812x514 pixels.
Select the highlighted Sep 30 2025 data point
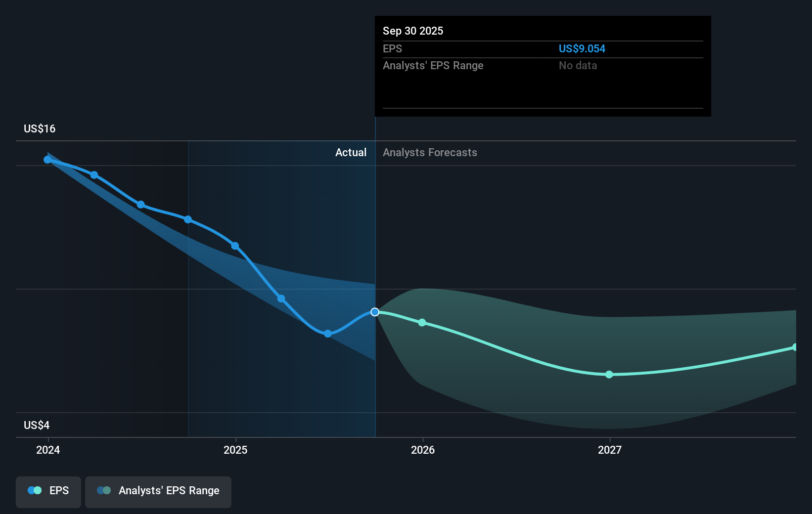(x=374, y=312)
